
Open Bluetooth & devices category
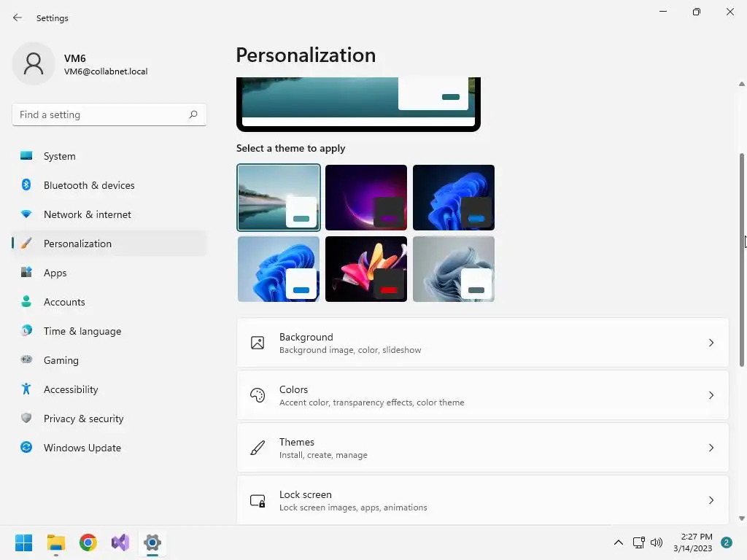pos(109,184)
